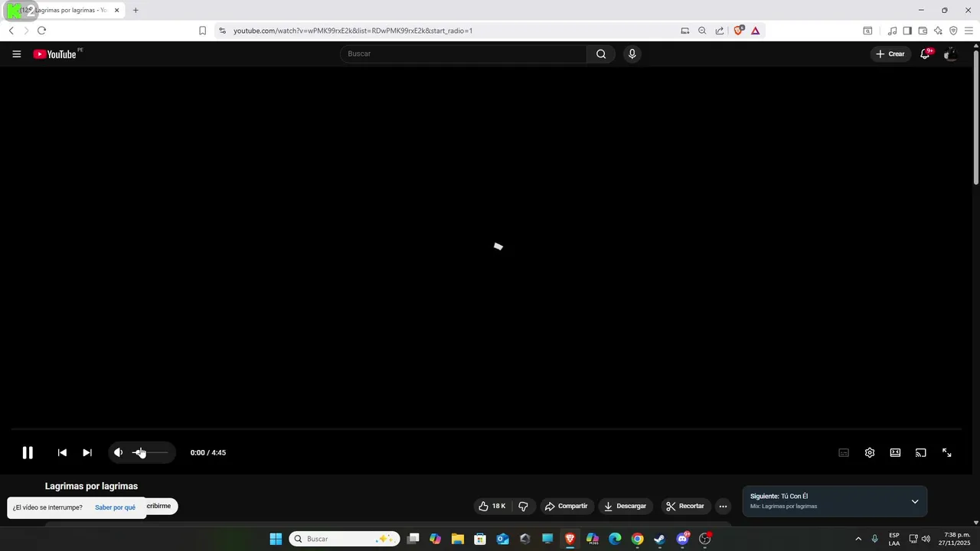Open player settings gear

pos(870,452)
